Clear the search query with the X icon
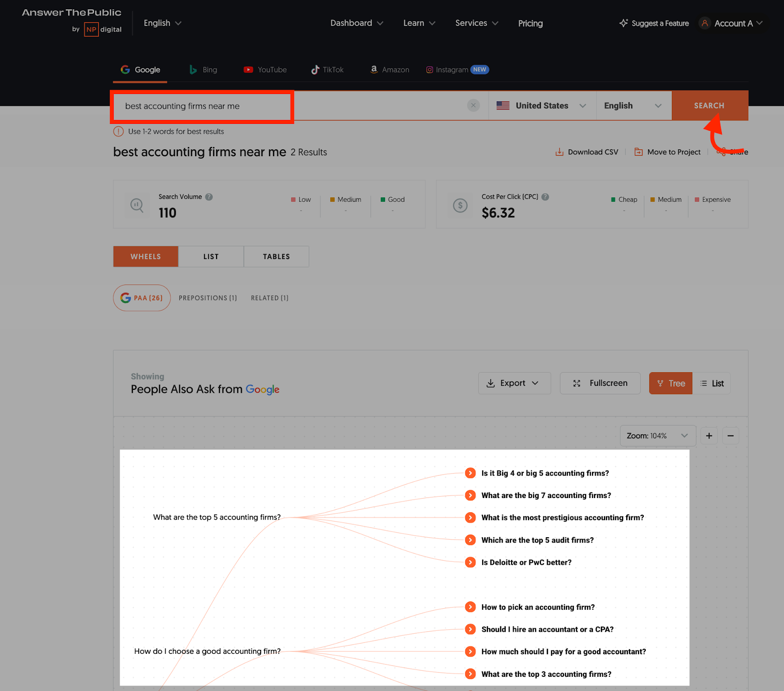 [473, 105]
